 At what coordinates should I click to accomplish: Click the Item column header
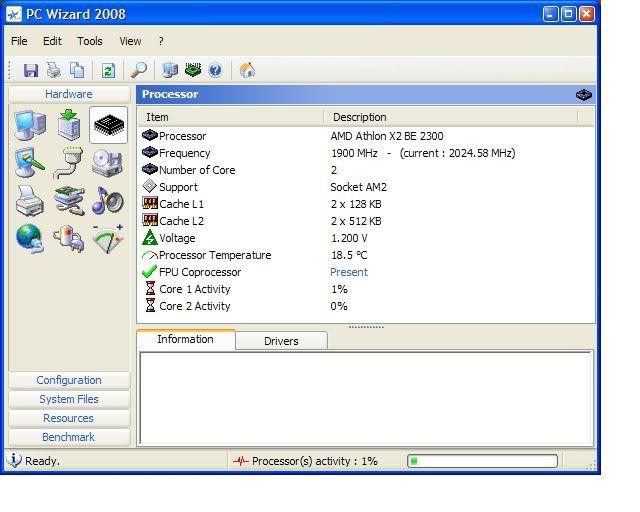pyautogui.click(x=231, y=117)
